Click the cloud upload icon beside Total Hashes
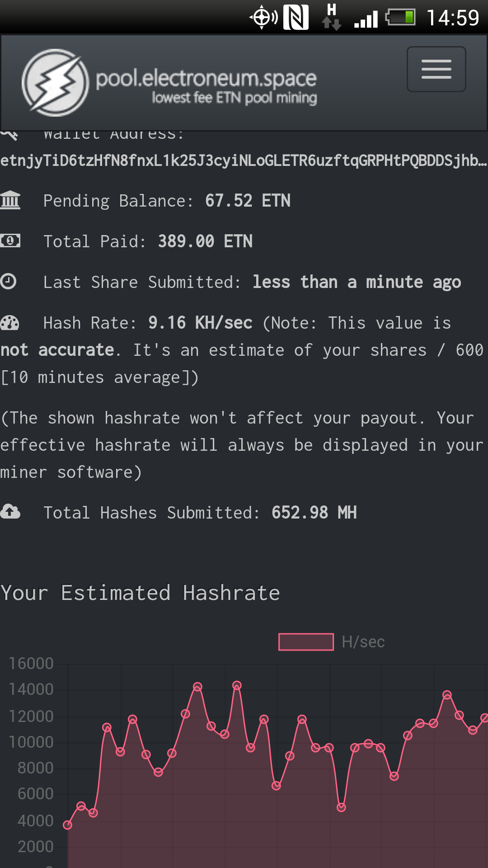The width and height of the screenshot is (488, 868). coord(10,512)
